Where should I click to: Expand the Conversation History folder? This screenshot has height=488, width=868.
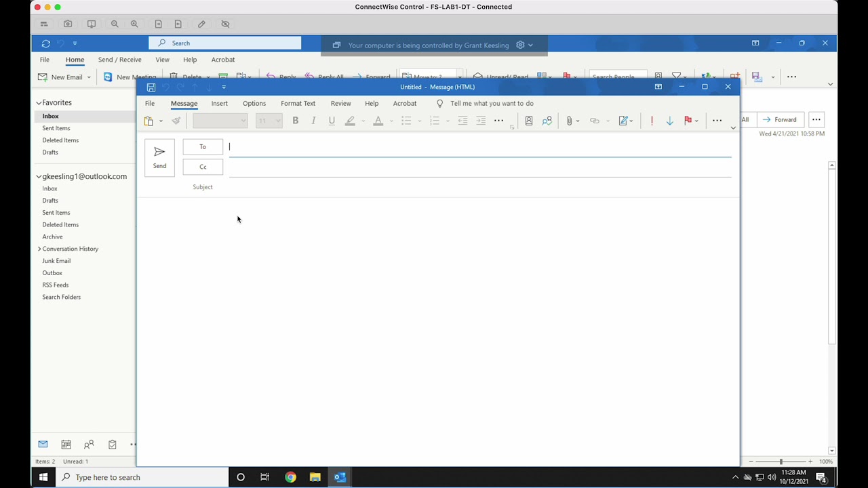click(39, 249)
